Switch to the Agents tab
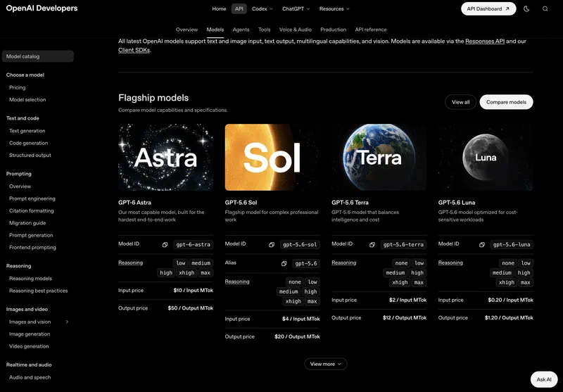 [241, 30]
